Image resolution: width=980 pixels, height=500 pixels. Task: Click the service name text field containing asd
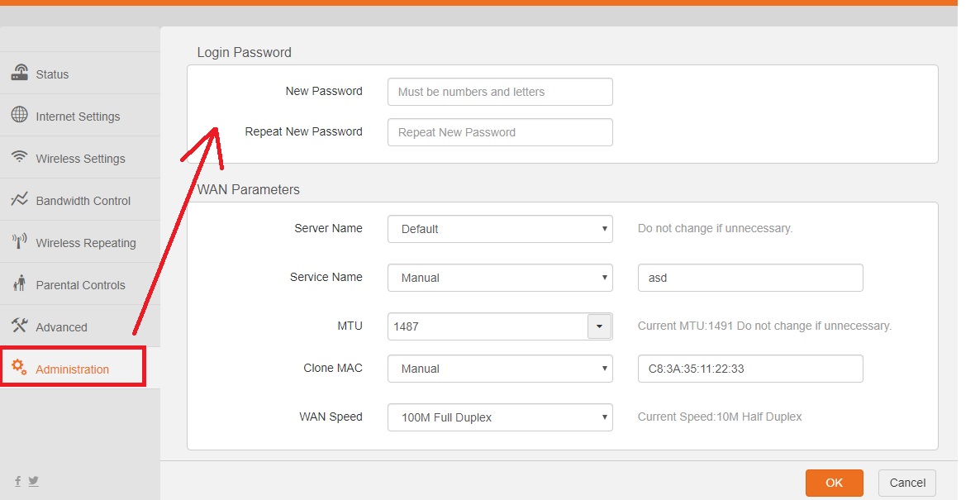(750, 278)
